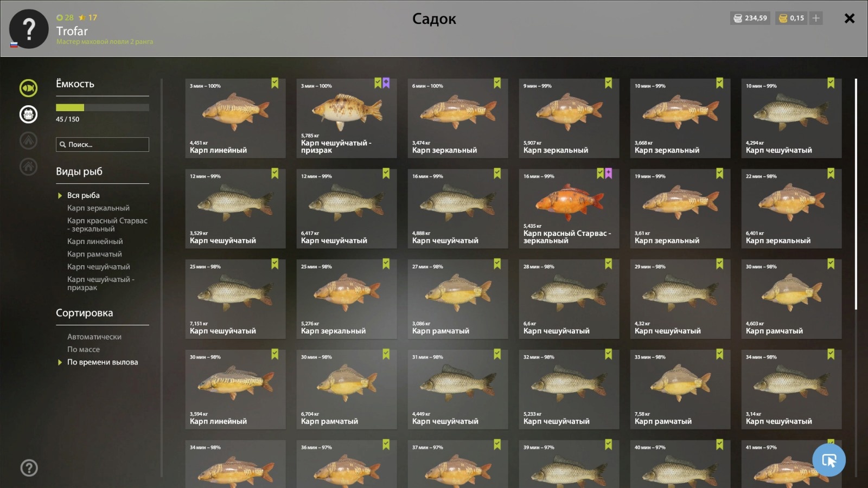The height and width of the screenshot is (488, 868).
Task: Select the fish keepnet sidebar icon
Action: 29,88
